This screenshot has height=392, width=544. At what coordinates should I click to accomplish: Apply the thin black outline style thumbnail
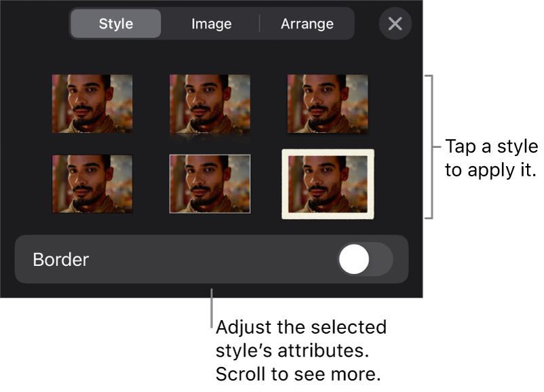tap(92, 184)
